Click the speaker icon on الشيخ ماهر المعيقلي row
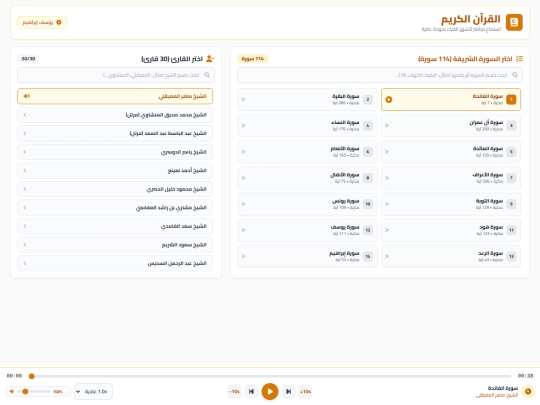 tap(27, 96)
